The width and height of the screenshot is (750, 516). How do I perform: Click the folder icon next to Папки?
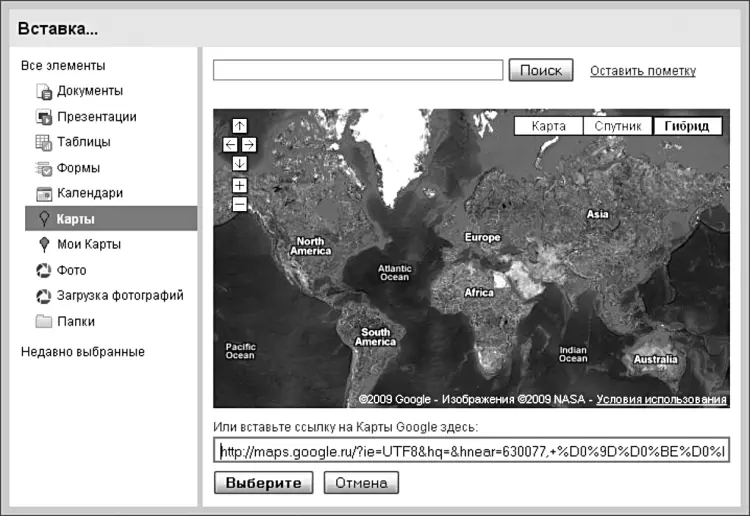point(44,321)
